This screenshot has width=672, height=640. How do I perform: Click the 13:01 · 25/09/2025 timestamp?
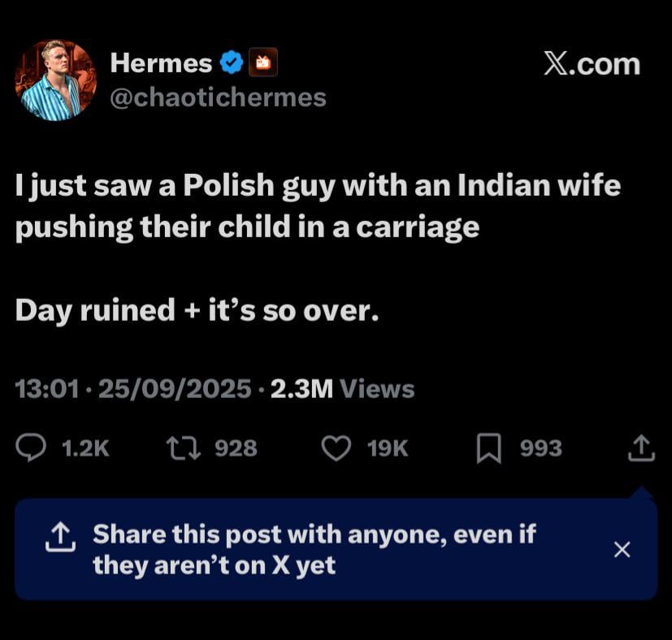(133, 390)
